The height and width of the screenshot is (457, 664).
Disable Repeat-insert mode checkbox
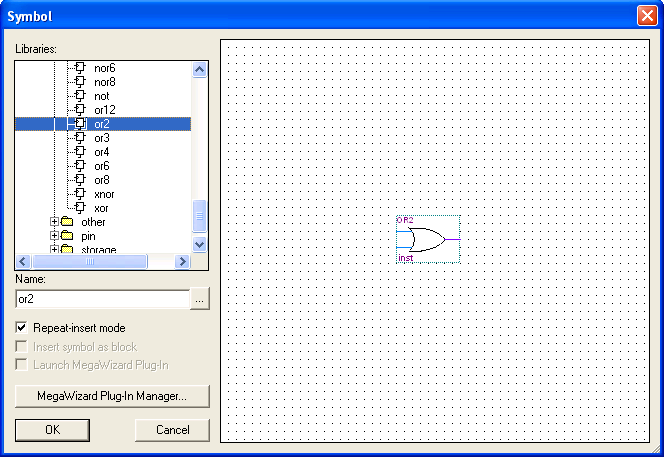click(x=22, y=328)
